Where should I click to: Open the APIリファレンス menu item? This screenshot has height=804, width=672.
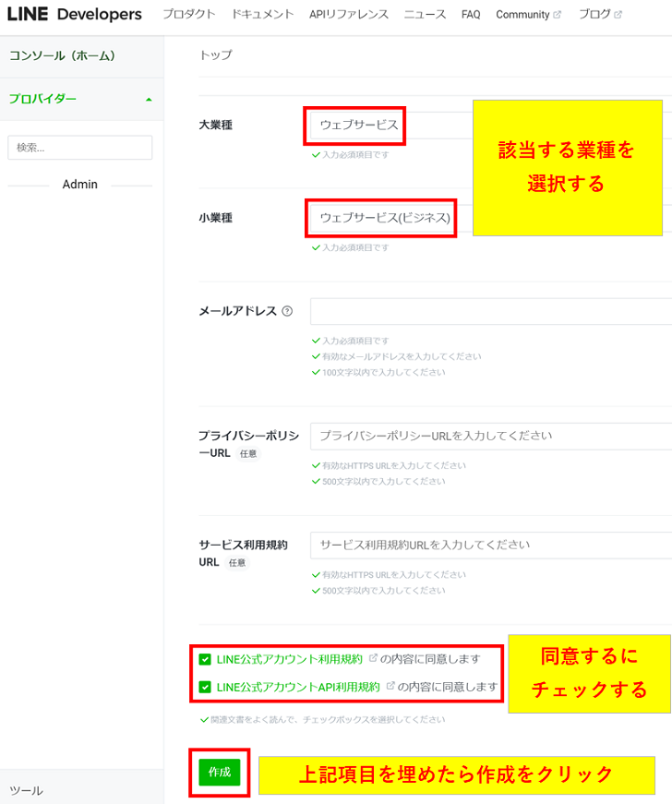pyautogui.click(x=349, y=15)
